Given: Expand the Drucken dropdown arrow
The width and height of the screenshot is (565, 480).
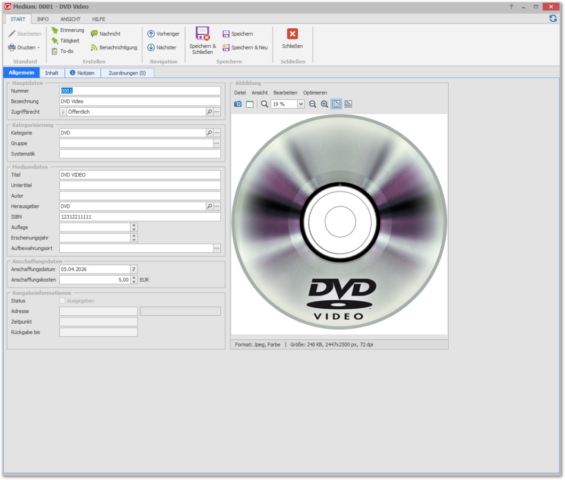Looking at the screenshot, I should coord(39,47).
